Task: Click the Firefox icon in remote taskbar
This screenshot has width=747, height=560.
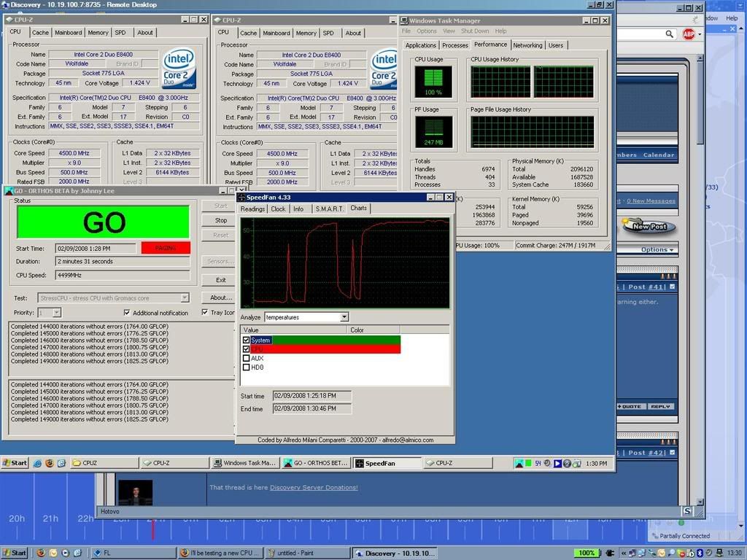Action: pos(50,463)
